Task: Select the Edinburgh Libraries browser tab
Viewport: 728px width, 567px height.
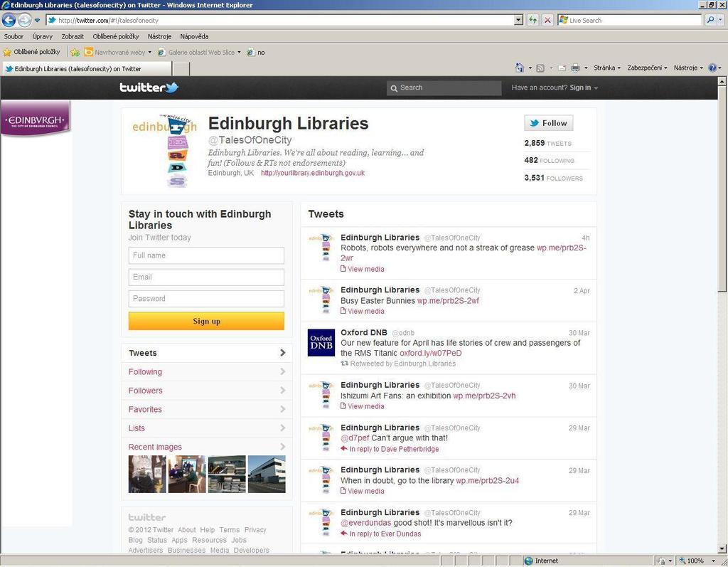Action: (87, 69)
